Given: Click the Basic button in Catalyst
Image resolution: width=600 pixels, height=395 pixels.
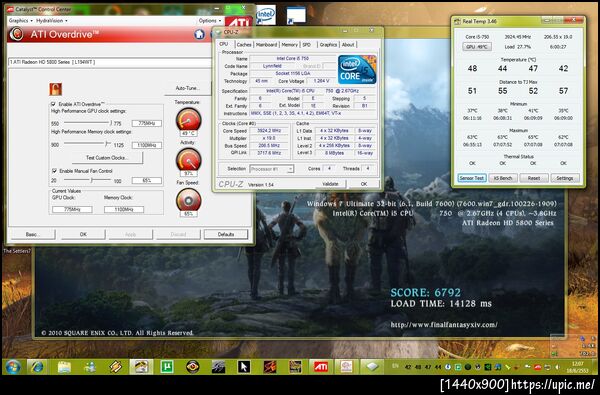Looking at the screenshot, I should [x=33, y=234].
